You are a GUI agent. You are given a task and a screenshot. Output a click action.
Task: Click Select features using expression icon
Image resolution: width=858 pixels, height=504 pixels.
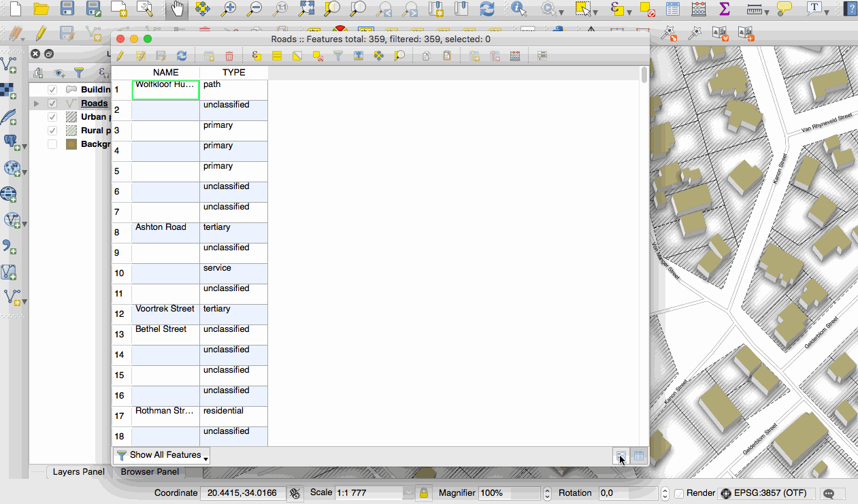257,56
